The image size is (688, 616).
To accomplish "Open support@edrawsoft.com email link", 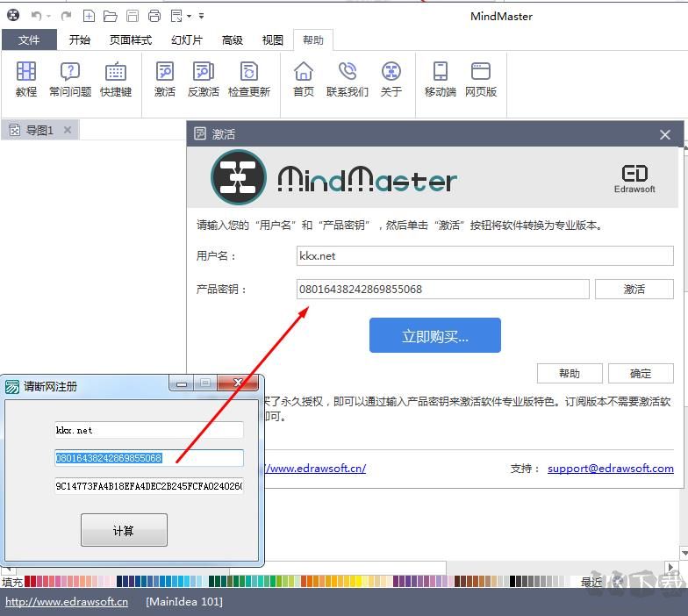I will pyautogui.click(x=611, y=469).
